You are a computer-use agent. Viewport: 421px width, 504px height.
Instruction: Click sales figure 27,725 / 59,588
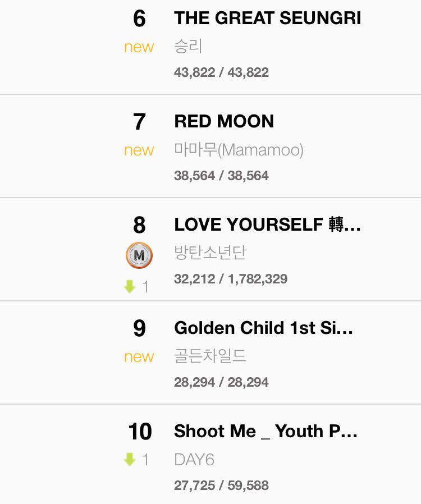pos(221,485)
